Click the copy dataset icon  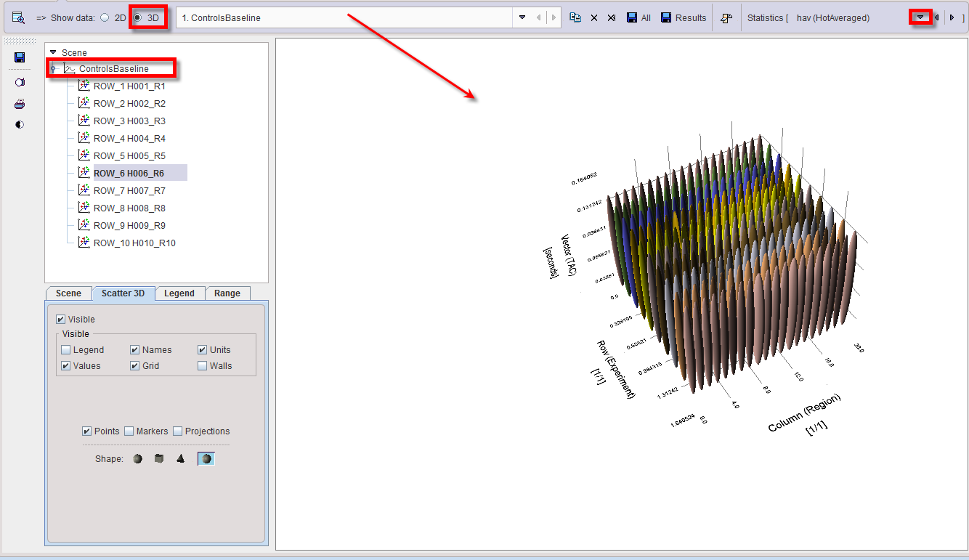click(575, 17)
